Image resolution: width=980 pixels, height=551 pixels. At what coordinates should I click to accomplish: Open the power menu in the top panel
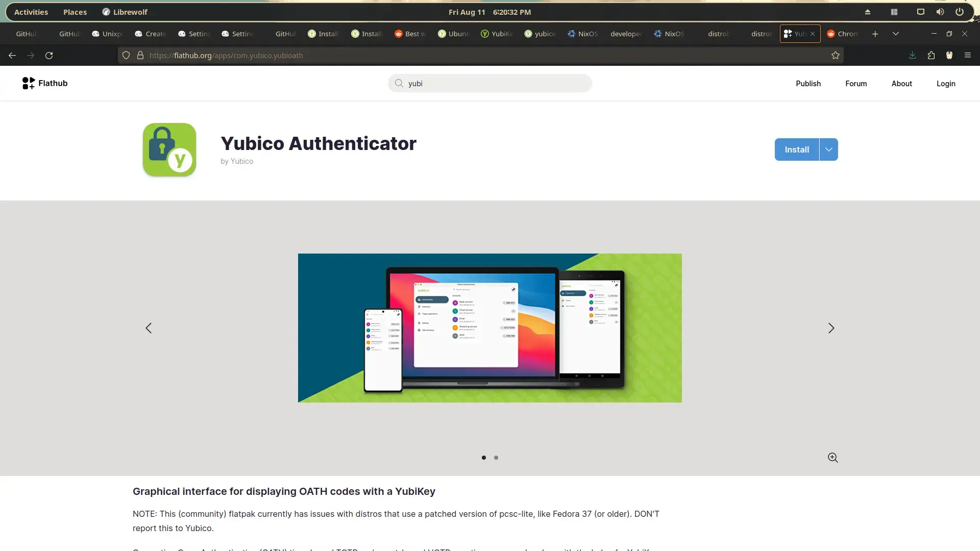(x=960, y=12)
